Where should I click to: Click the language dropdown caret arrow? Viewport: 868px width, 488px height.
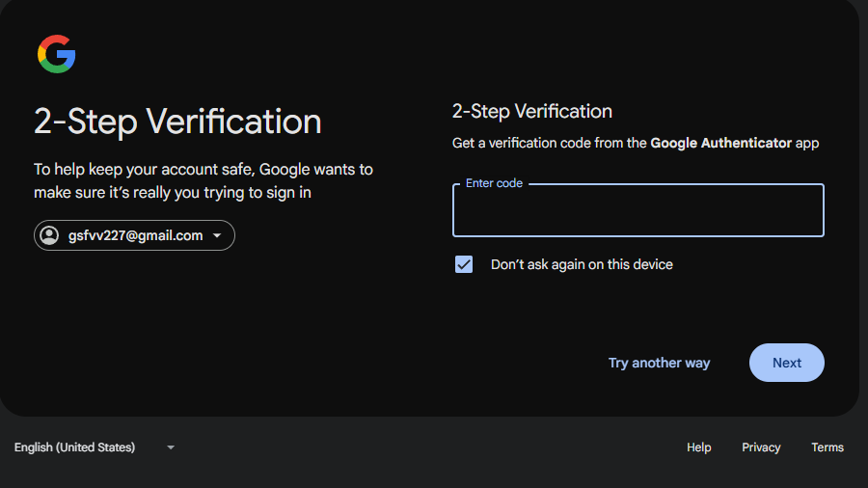[171, 447]
